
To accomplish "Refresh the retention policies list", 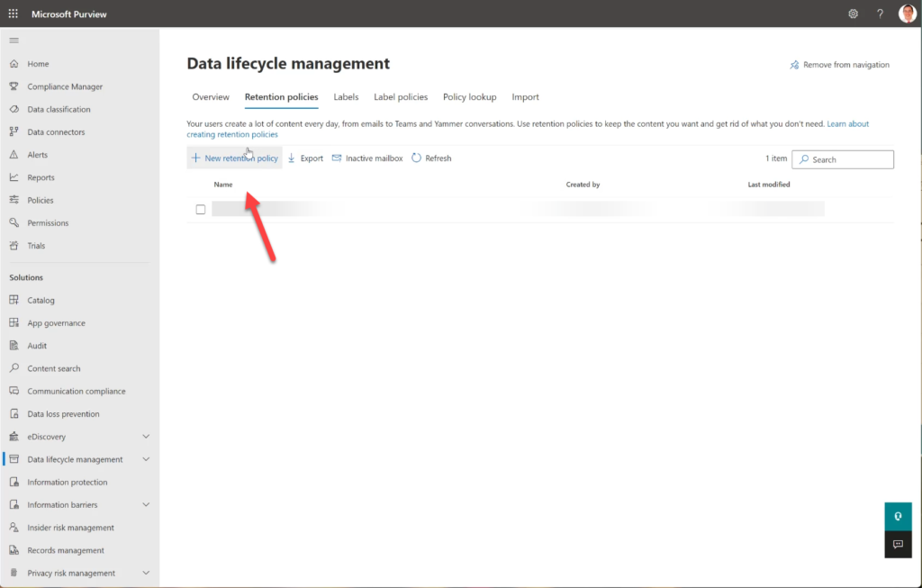I will click(x=431, y=158).
